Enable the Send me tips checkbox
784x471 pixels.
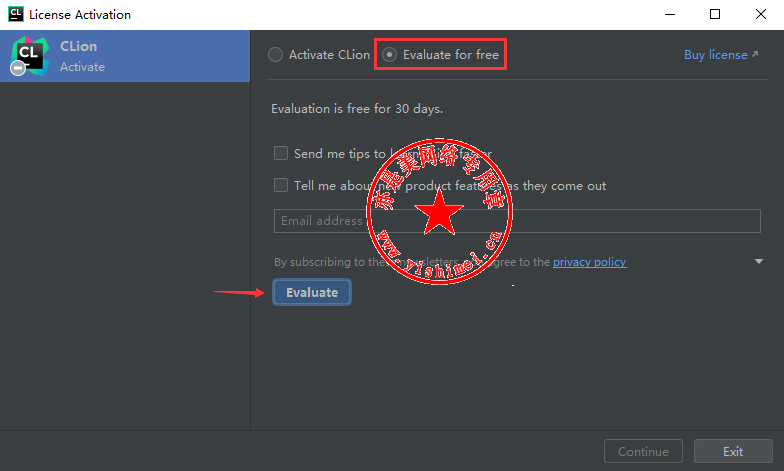[281, 153]
